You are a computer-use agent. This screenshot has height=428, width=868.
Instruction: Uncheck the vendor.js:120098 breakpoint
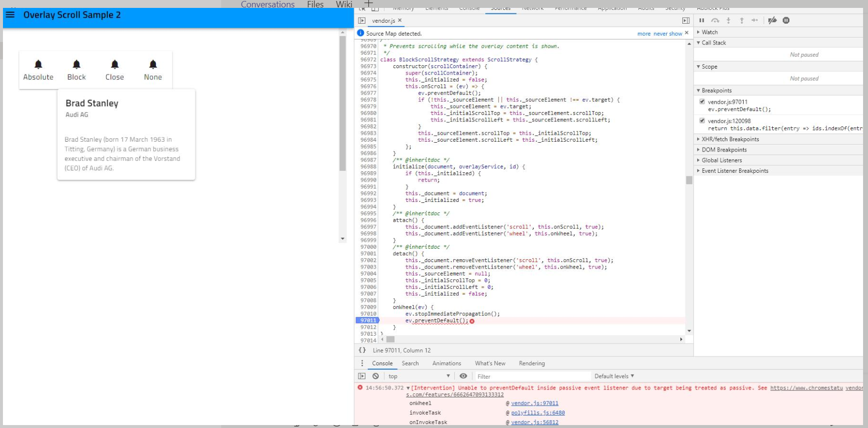click(702, 120)
